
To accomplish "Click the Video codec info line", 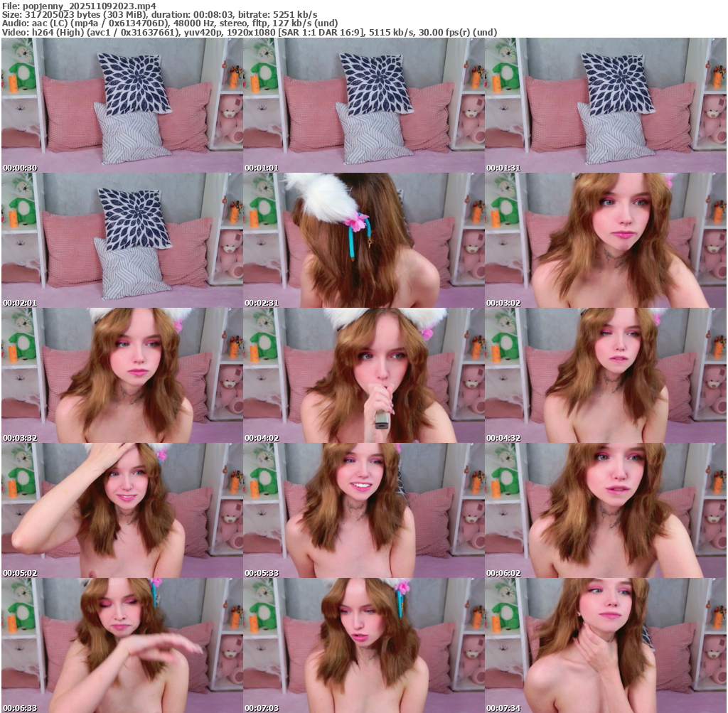I will [x=250, y=32].
